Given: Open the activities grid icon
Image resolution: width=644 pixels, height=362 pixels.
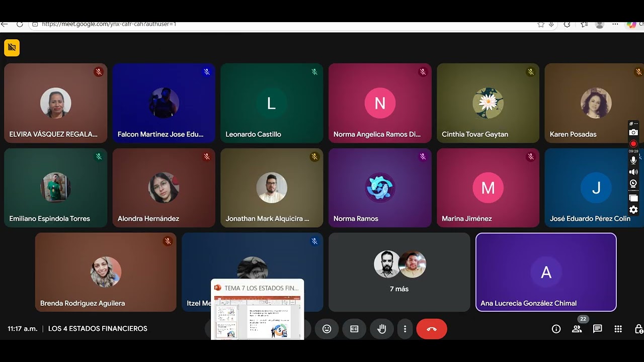Looking at the screenshot, I should coord(618,329).
